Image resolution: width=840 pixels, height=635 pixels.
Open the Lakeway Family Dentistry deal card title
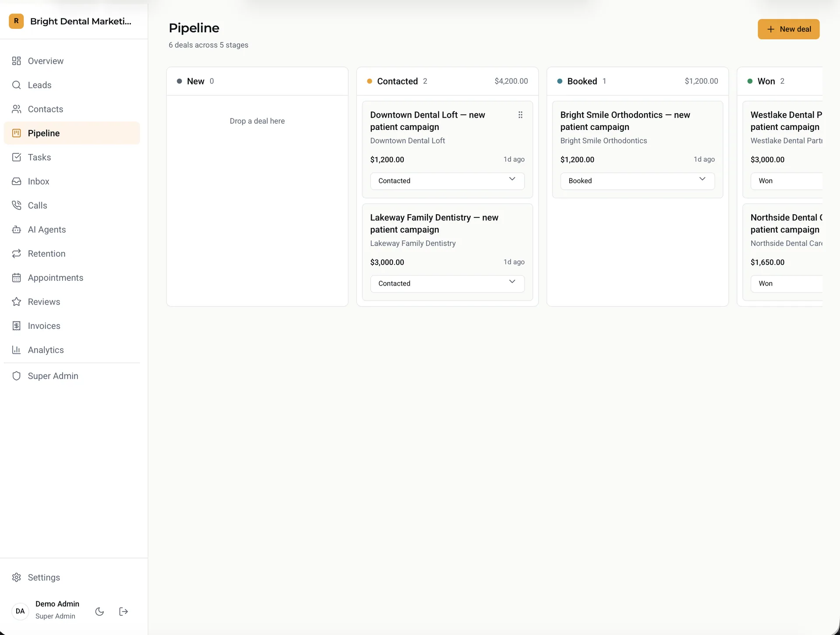click(x=434, y=223)
